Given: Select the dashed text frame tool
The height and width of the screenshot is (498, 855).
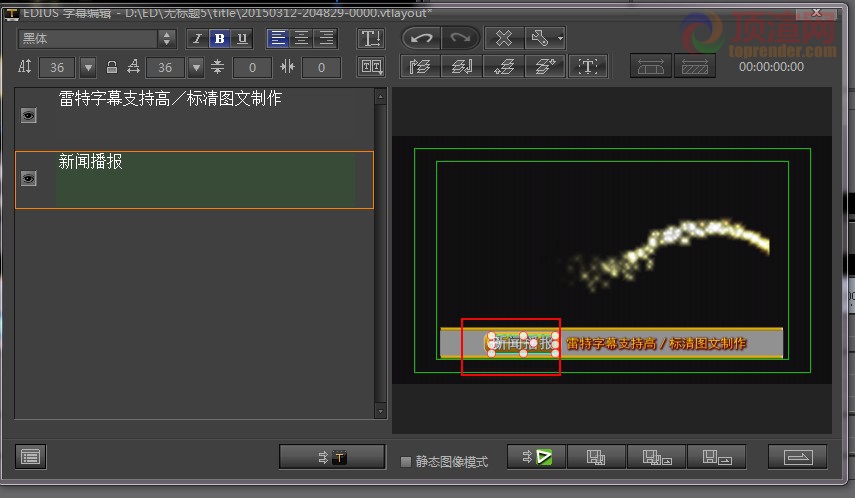Looking at the screenshot, I should coord(588,67).
